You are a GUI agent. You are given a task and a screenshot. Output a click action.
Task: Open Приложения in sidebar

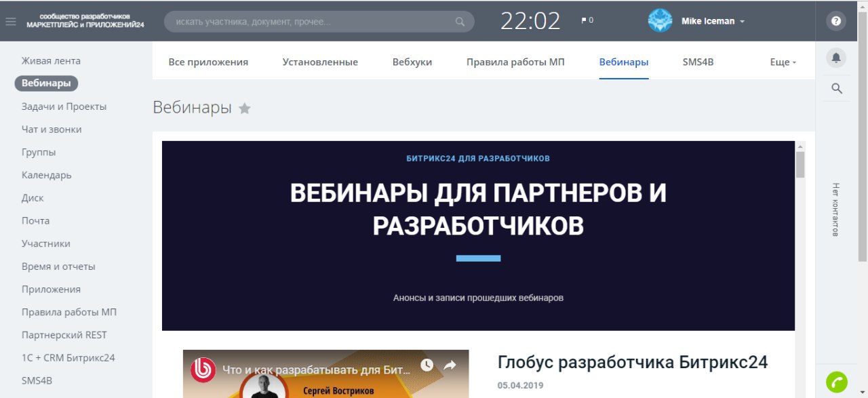click(x=51, y=289)
